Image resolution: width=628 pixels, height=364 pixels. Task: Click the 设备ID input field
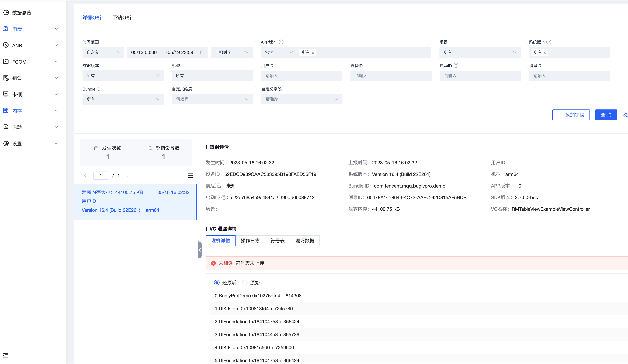pos(391,76)
